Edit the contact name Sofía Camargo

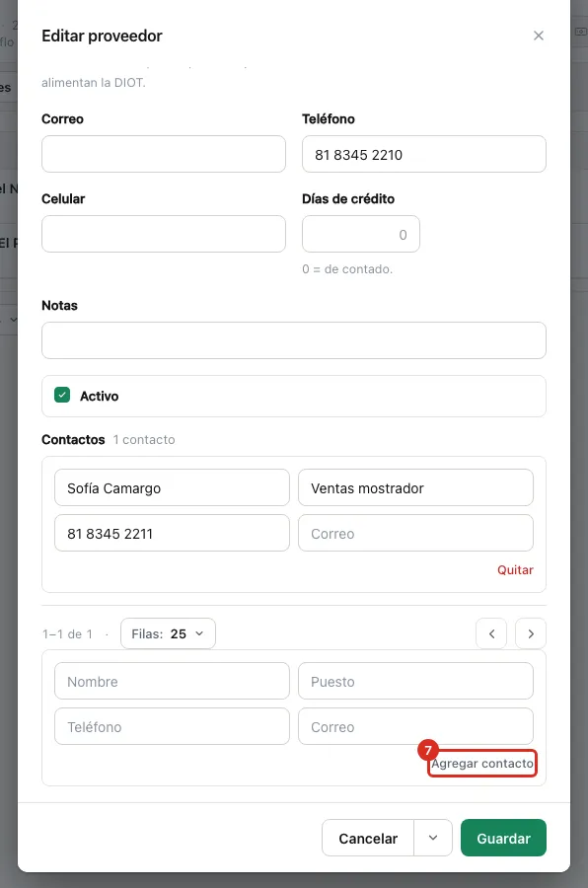(x=173, y=487)
